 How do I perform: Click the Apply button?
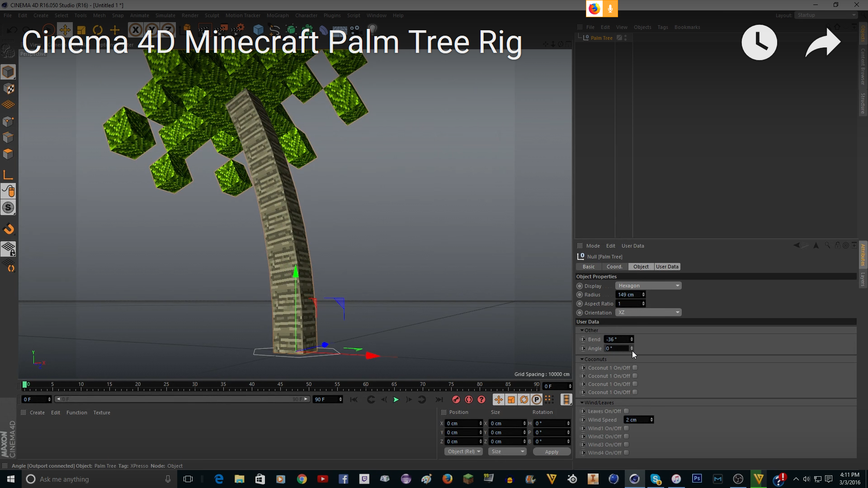[x=552, y=451]
